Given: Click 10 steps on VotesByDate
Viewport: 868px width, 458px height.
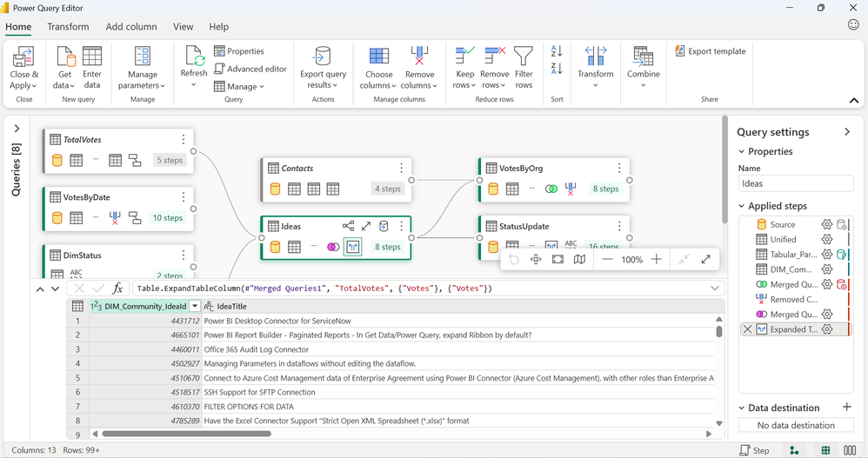Looking at the screenshot, I should click(x=168, y=218).
